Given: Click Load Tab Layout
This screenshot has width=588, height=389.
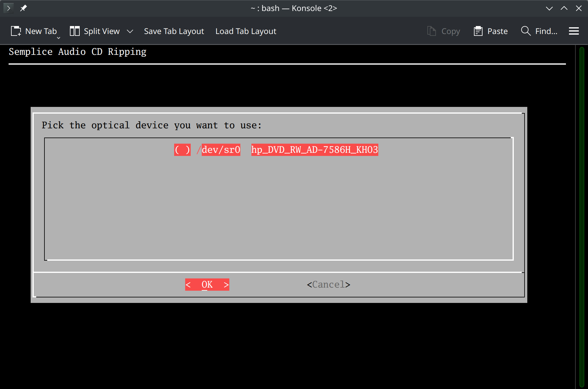Looking at the screenshot, I should pyautogui.click(x=246, y=31).
